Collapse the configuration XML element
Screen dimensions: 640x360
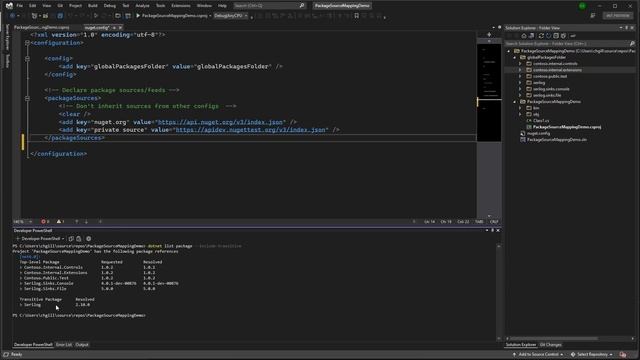pyautogui.click(x=27, y=42)
